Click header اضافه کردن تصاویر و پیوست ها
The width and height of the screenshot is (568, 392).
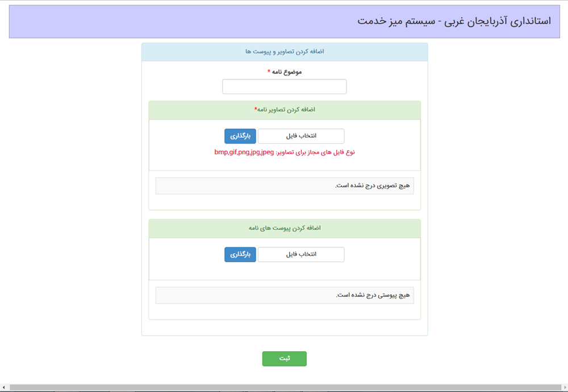pyautogui.click(x=285, y=52)
